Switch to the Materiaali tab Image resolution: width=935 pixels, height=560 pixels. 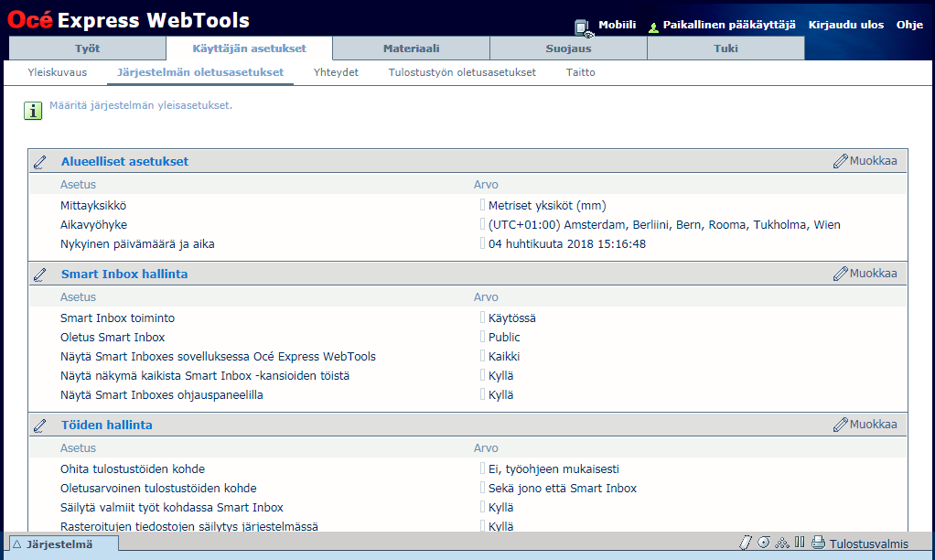tap(411, 48)
